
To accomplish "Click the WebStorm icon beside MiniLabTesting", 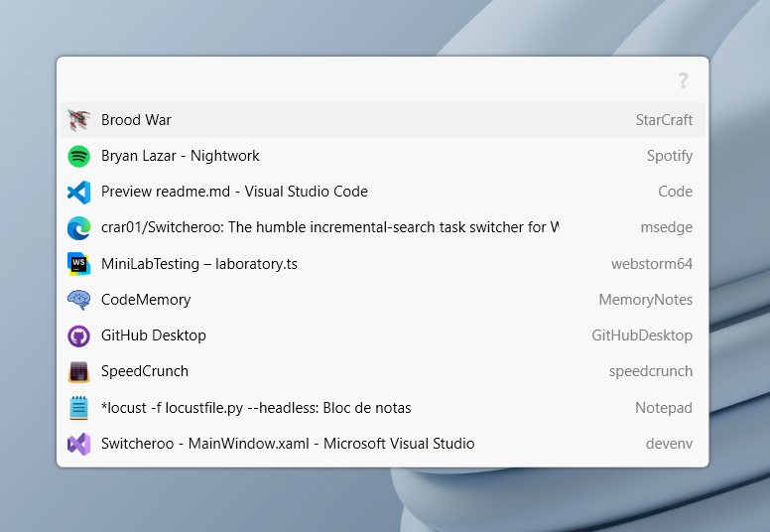I will tap(78, 264).
